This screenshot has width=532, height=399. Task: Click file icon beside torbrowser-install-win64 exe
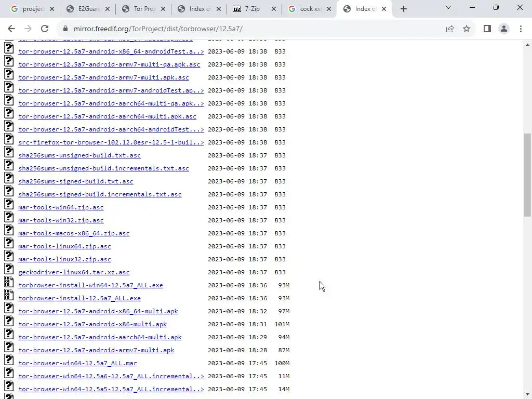click(x=9, y=282)
